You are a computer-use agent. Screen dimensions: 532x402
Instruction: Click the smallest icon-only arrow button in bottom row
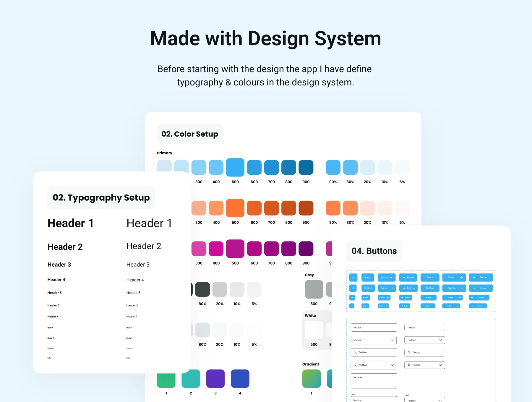[x=352, y=306]
